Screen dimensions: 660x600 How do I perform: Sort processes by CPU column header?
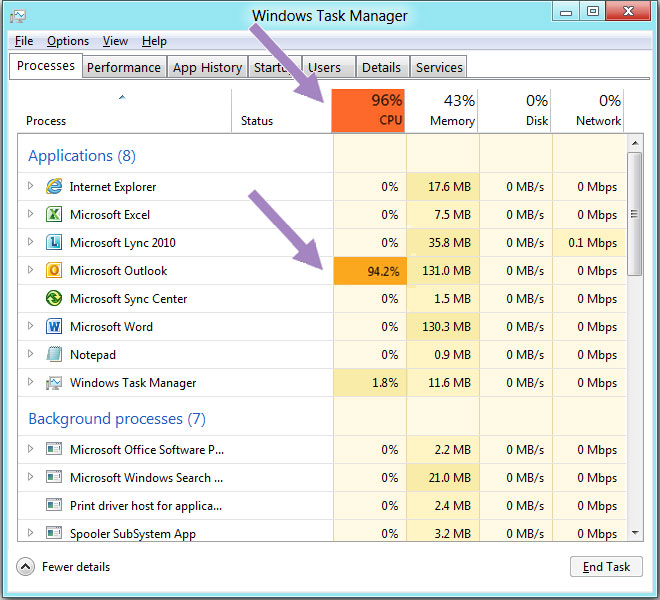coord(369,110)
